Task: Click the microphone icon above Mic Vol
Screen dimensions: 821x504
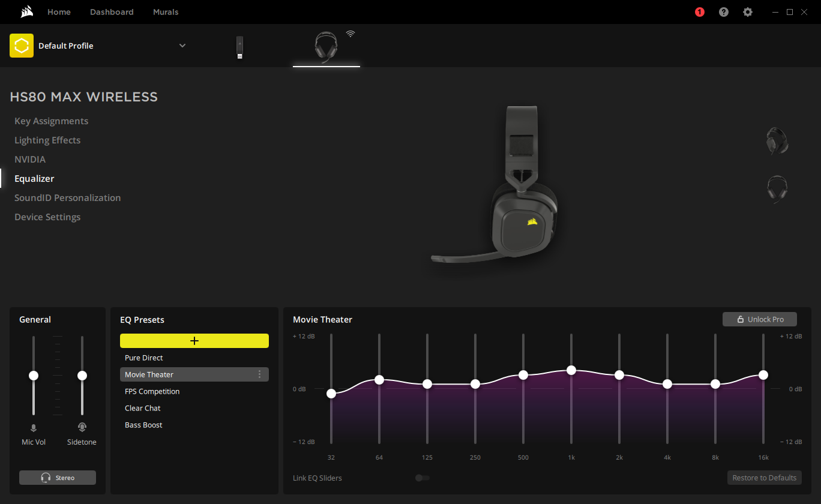Action: [34, 428]
